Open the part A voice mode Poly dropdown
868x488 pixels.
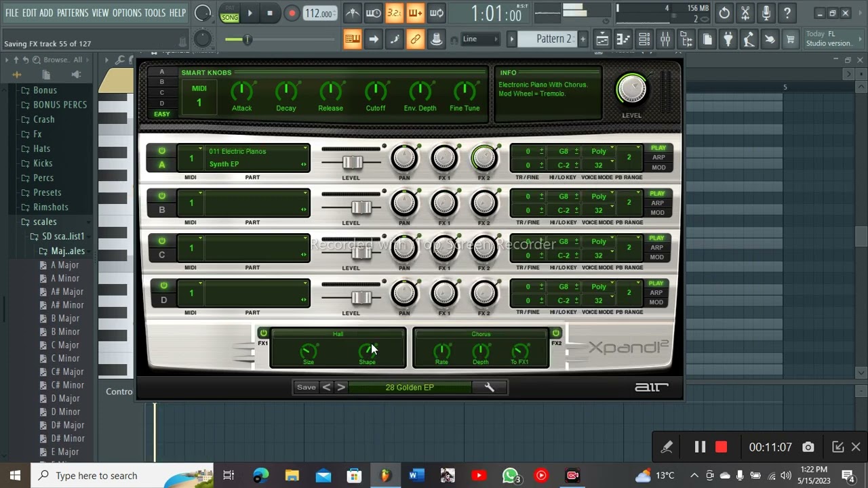point(599,152)
